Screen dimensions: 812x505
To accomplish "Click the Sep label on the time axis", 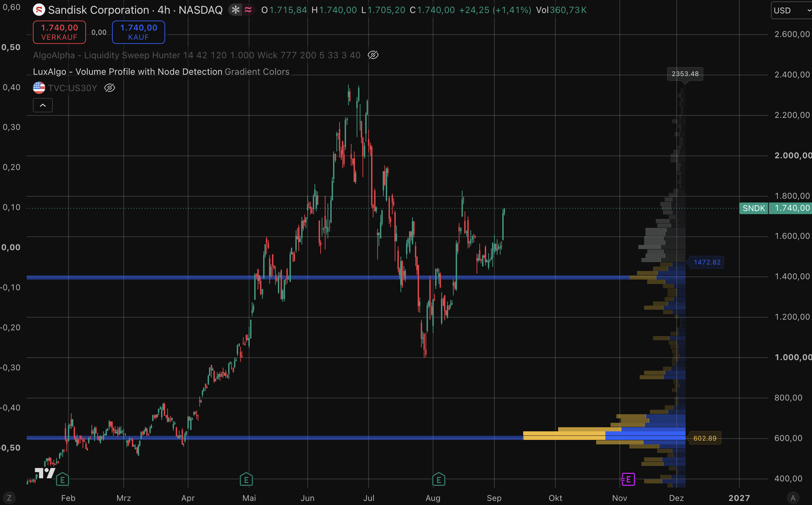I will point(494,498).
